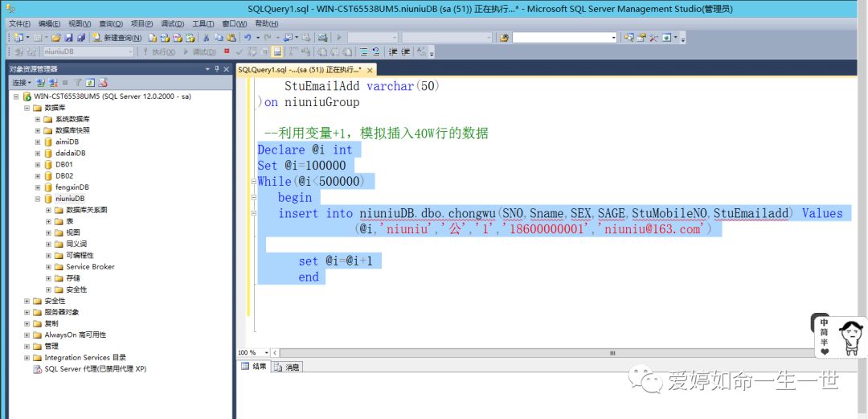Switch to the 消息 messages tab

(286, 367)
